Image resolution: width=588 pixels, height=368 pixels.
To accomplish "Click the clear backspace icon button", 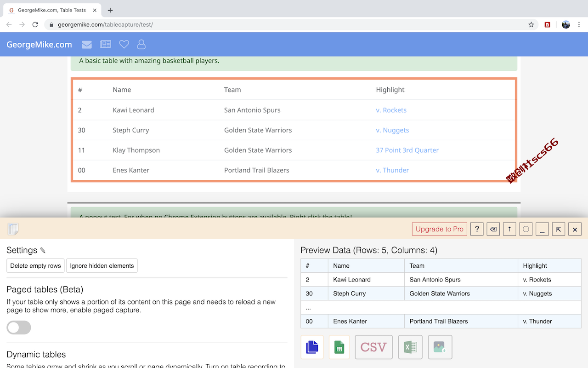I will (x=493, y=229).
